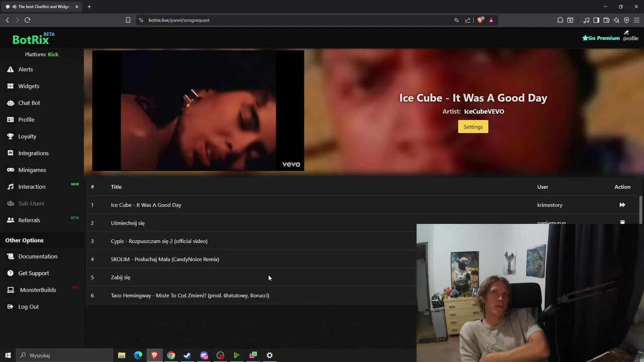
Task: Click the Wyszukaj taskbar search box
Action: pos(64,355)
